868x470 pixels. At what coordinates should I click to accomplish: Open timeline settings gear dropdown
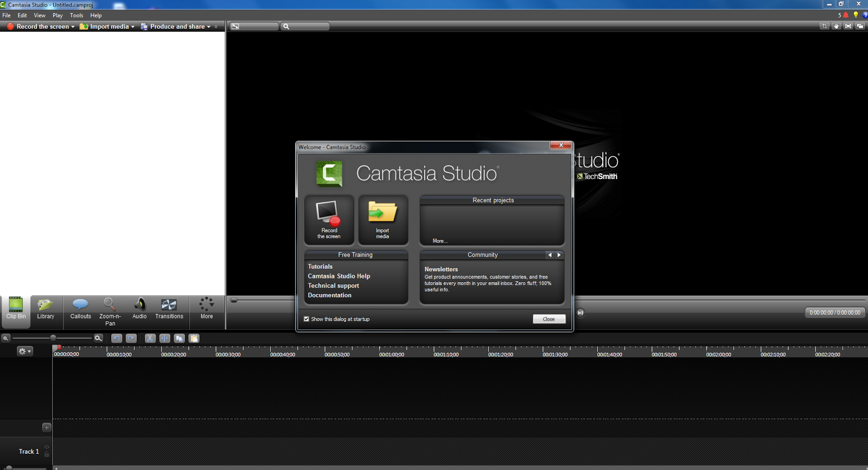pos(25,351)
